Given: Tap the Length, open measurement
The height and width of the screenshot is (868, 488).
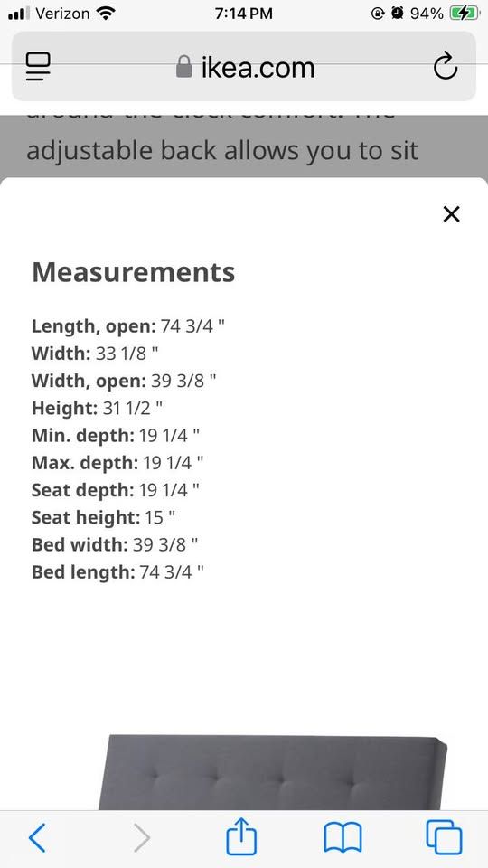Looking at the screenshot, I should click(x=128, y=326).
